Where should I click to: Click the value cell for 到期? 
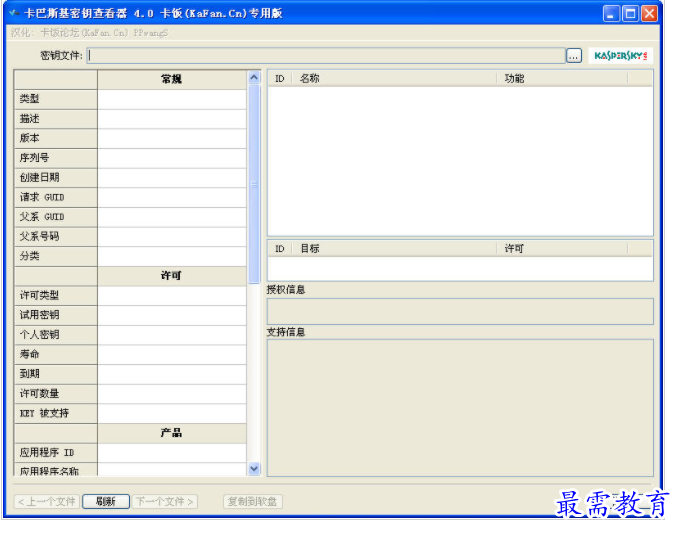coord(172,374)
